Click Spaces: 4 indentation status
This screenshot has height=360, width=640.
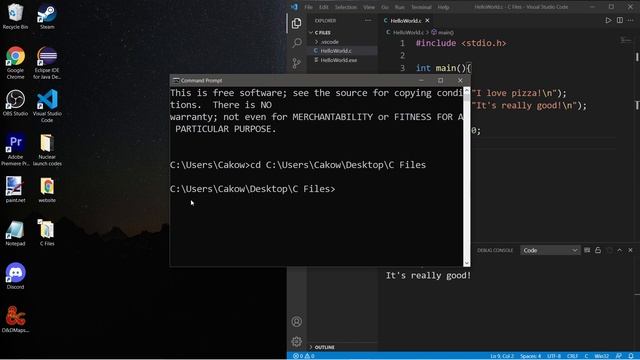pyautogui.click(x=530, y=356)
